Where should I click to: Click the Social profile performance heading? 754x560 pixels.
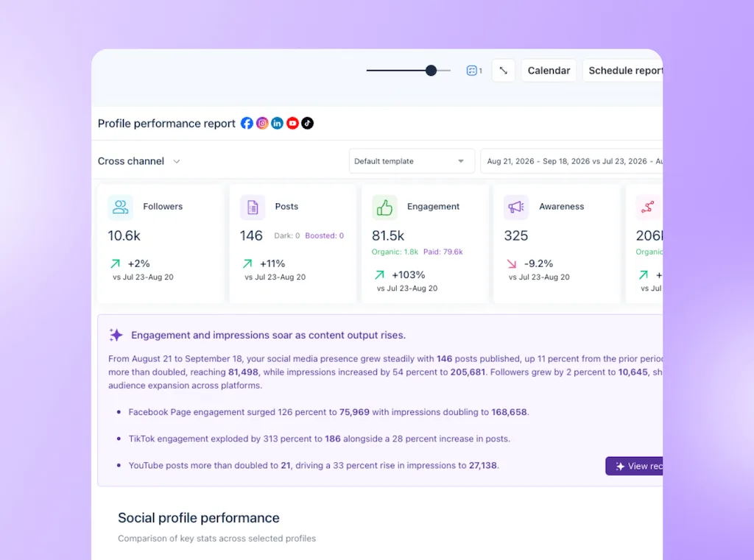(x=199, y=518)
